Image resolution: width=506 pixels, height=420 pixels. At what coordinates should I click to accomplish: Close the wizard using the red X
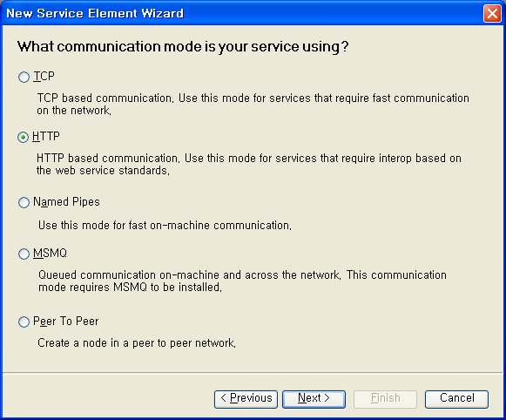492,14
